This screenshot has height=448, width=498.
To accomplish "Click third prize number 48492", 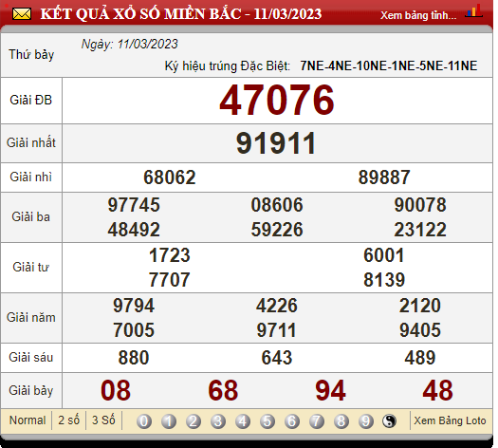I will [134, 230].
